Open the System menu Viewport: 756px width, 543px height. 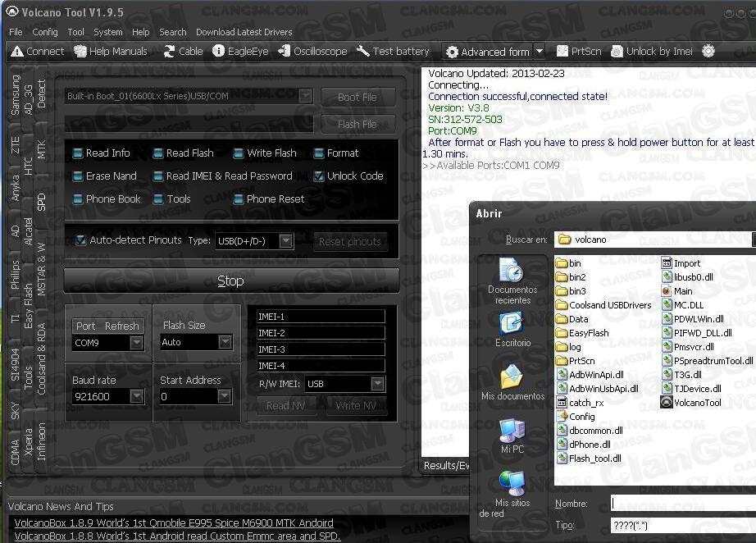pos(108,32)
